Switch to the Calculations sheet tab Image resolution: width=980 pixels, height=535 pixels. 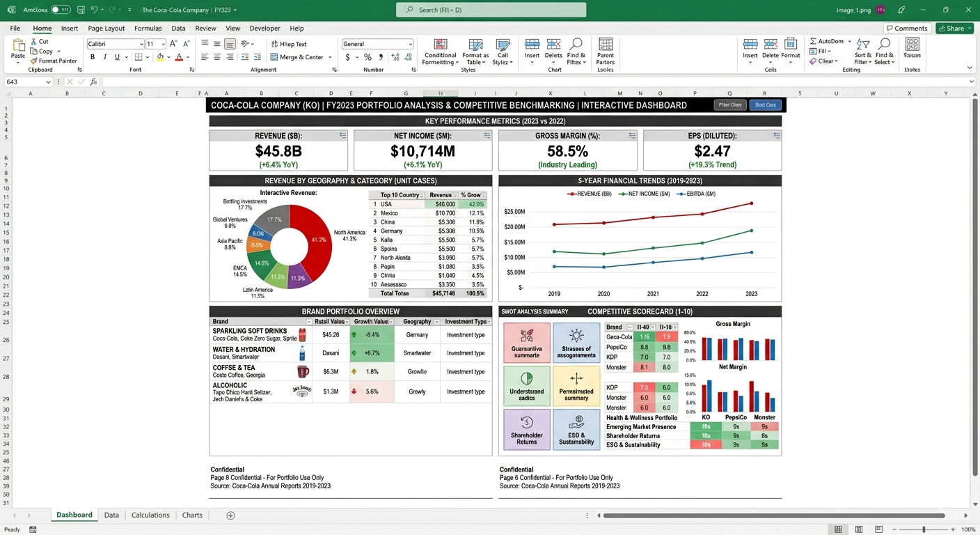click(150, 515)
